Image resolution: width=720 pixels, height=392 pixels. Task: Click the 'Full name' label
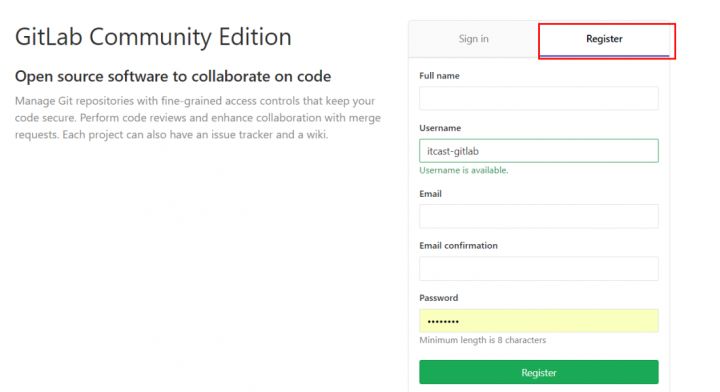pos(439,76)
